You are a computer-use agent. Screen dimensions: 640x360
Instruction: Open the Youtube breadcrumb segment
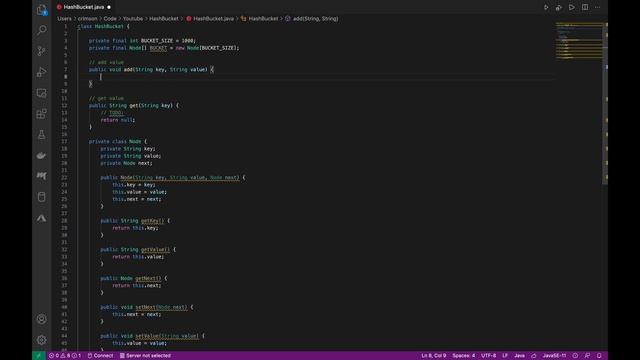pyautogui.click(x=133, y=18)
